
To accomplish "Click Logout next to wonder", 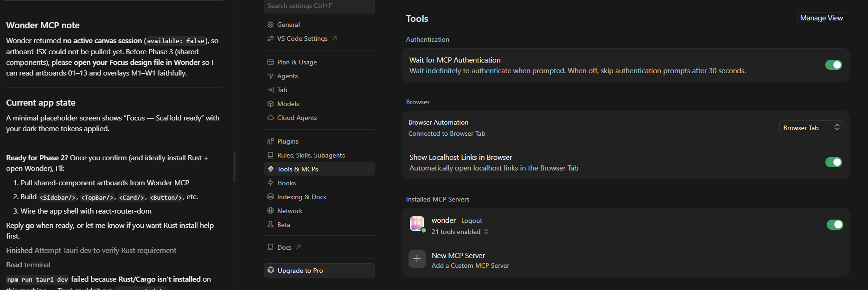I will point(472,221).
